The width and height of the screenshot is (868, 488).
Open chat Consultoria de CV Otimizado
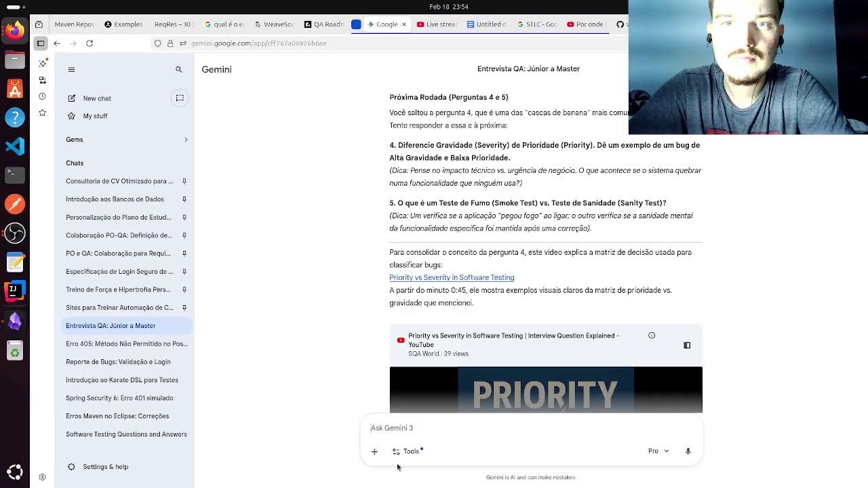pos(119,181)
